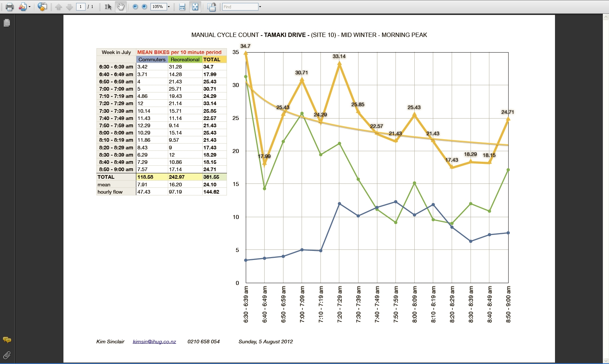
Task: Select the text Select tool
Action: (108, 7)
